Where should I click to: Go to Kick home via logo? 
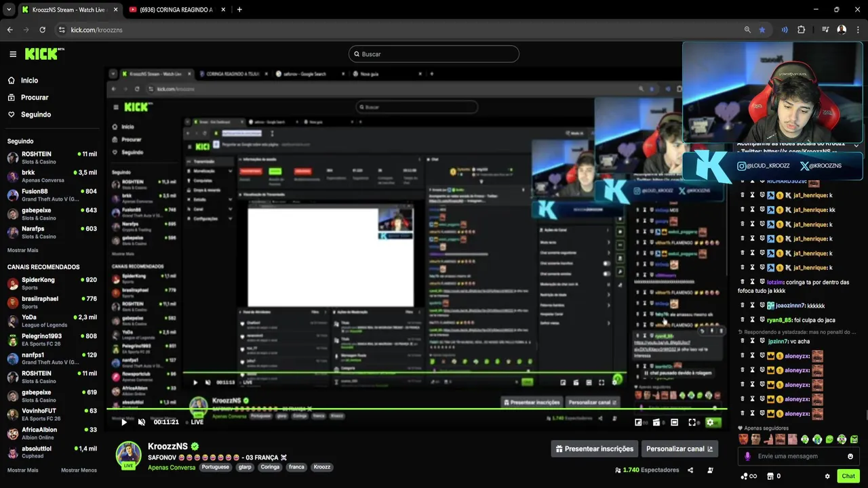pos(44,54)
